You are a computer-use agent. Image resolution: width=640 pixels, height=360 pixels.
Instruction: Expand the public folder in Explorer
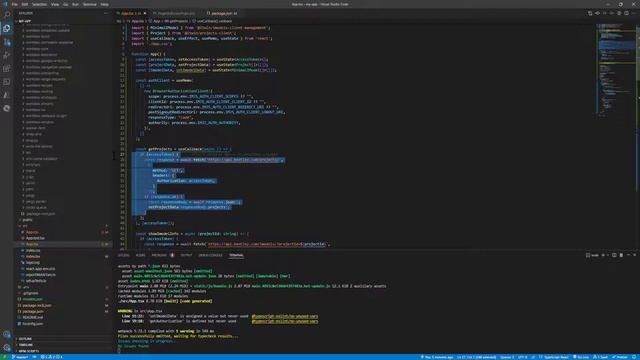[27, 220]
